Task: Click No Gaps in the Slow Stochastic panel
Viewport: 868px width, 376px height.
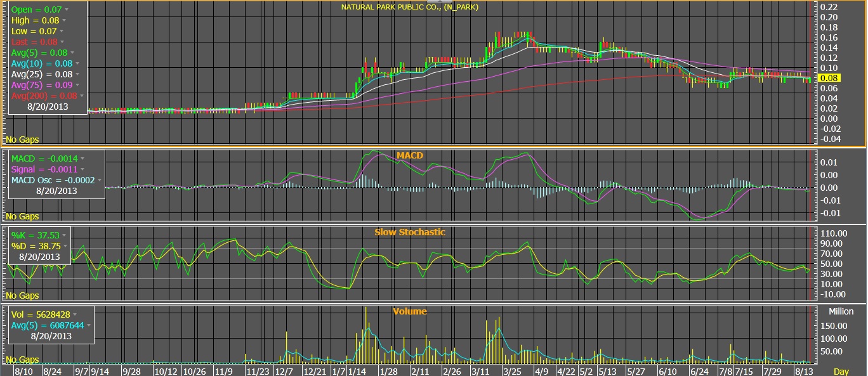Action: [22, 296]
